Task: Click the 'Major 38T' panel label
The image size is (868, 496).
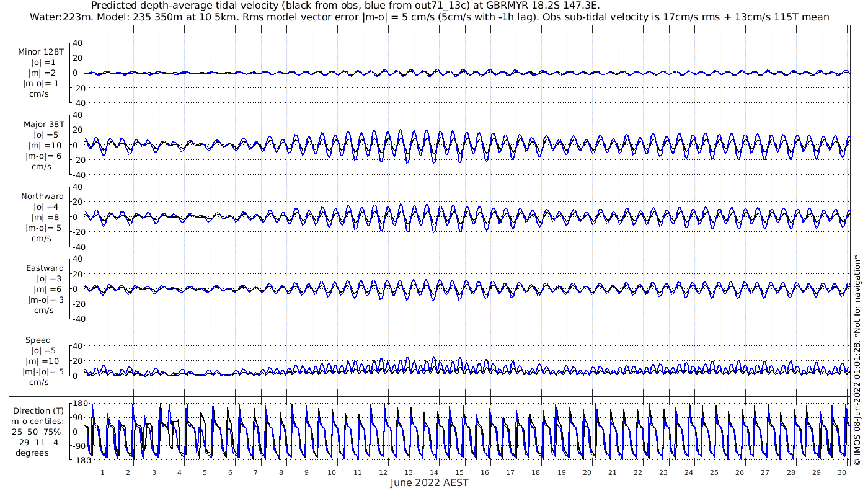Action: coord(43,124)
